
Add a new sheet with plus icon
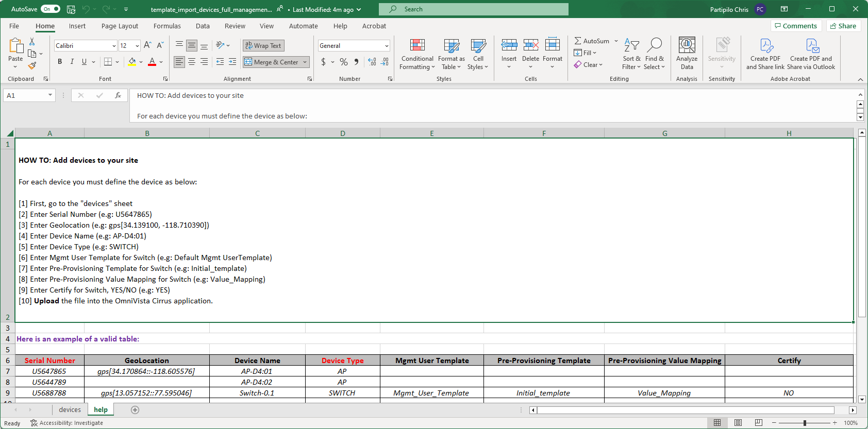click(x=135, y=410)
